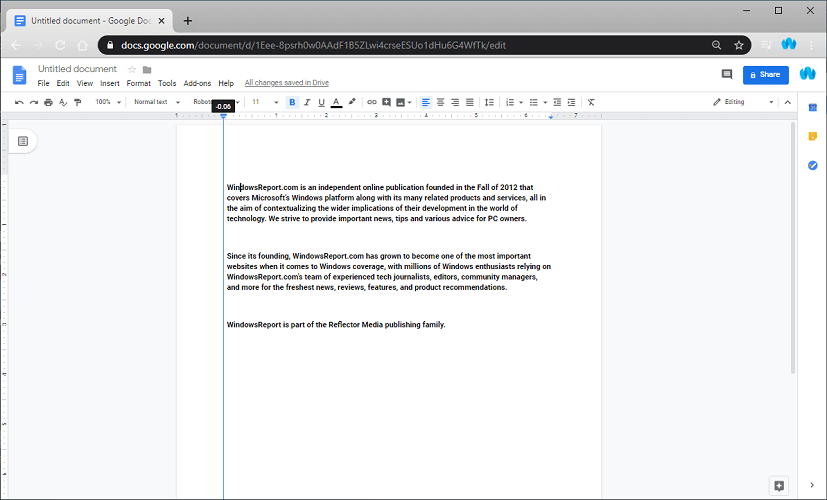The width and height of the screenshot is (827, 500).
Task: Insert a link using the link icon
Action: (372, 102)
